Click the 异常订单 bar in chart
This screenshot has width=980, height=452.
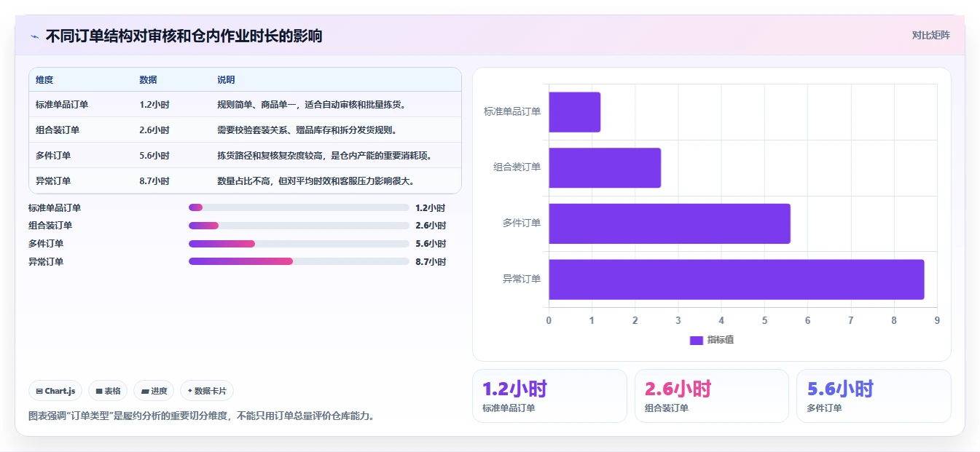pos(737,279)
